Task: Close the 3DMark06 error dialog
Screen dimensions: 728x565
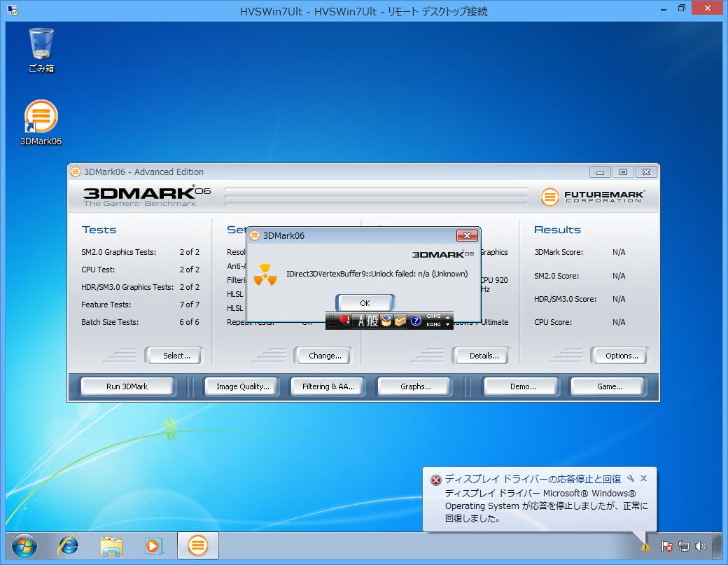Action: (467, 235)
